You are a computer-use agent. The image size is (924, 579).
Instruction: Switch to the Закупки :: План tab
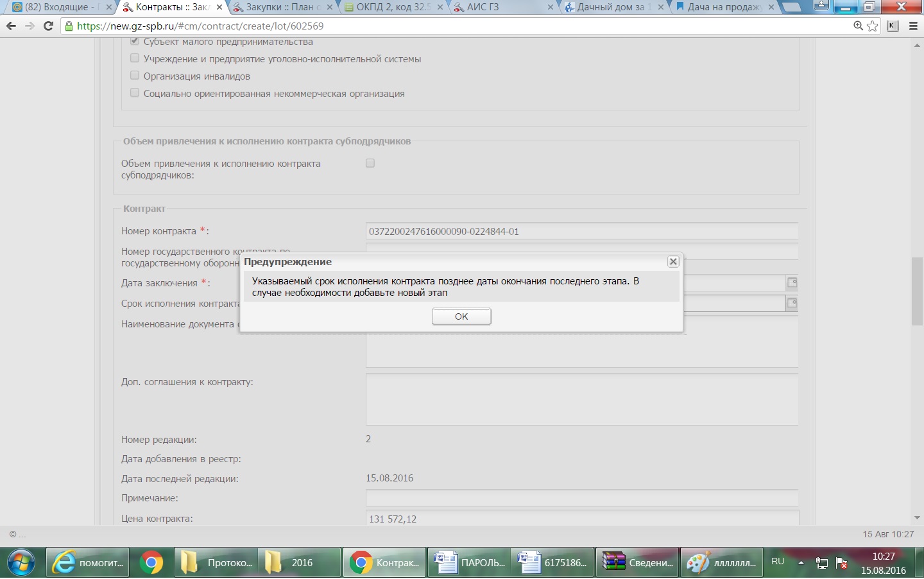coord(283,7)
